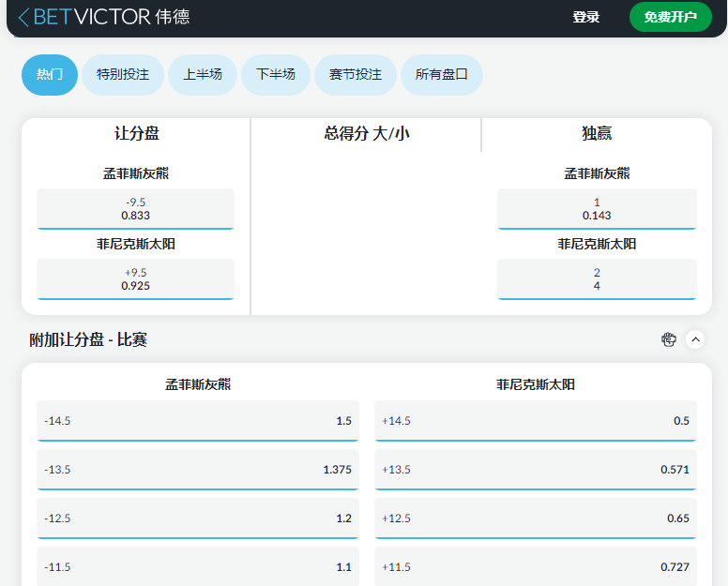728x586 pixels.
Task: Select the -14.5 handicap at odds 1.5
Action: pyautogui.click(x=197, y=421)
